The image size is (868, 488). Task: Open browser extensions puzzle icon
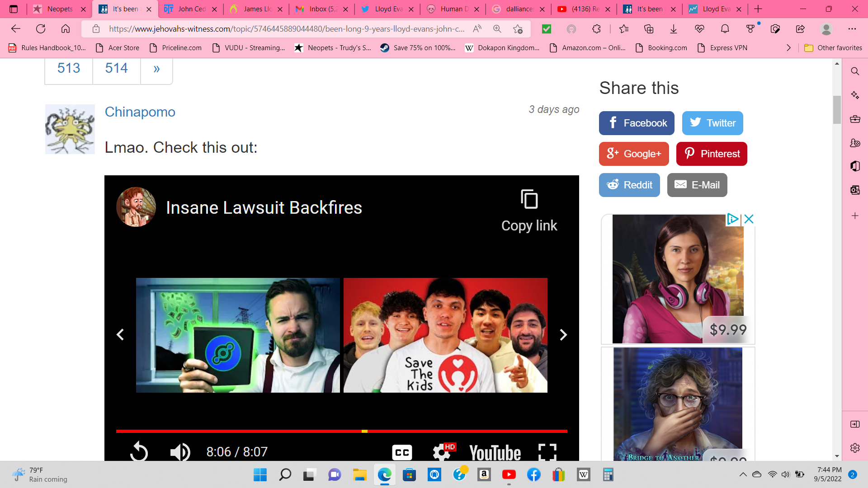(x=597, y=29)
